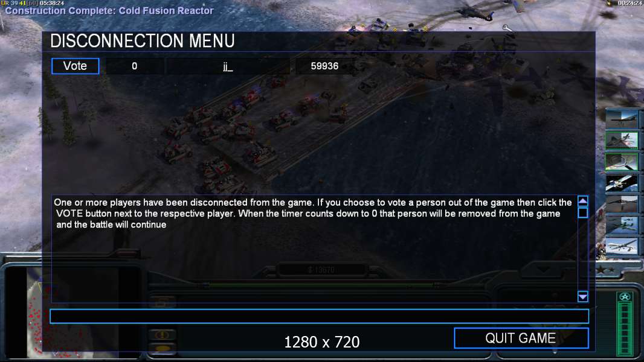Launch the white spy drone power icon
The width and height of the screenshot is (644, 362).
coord(622,247)
